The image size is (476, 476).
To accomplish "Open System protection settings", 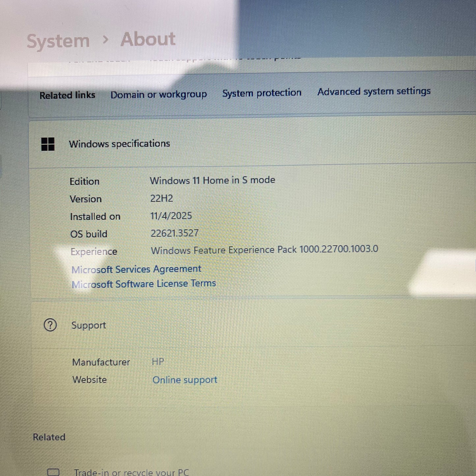I will [262, 93].
